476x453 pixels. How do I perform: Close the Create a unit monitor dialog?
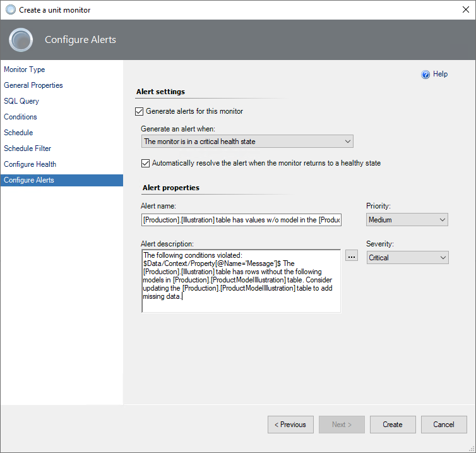click(x=466, y=9)
